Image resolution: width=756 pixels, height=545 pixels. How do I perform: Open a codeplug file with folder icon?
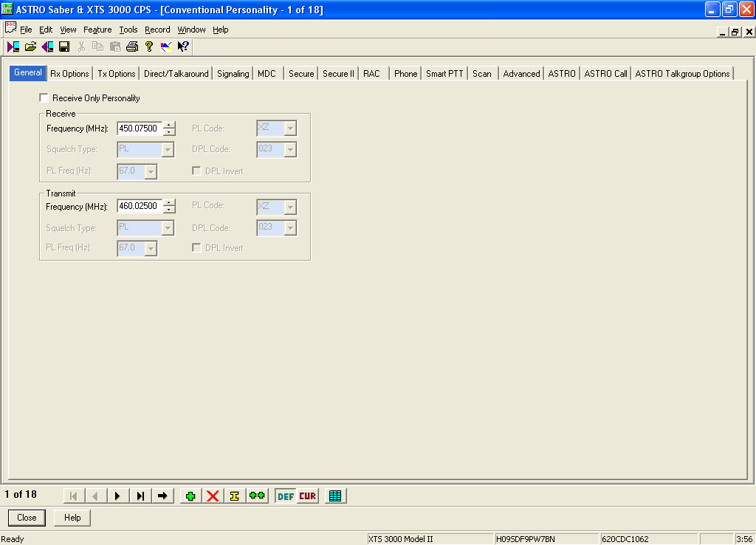tap(30, 47)
